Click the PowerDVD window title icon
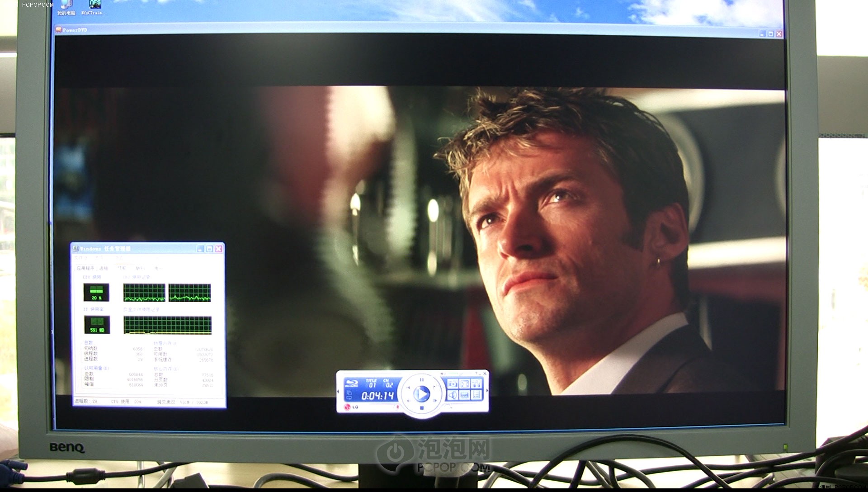868x492 pixels. pos(58,30)
